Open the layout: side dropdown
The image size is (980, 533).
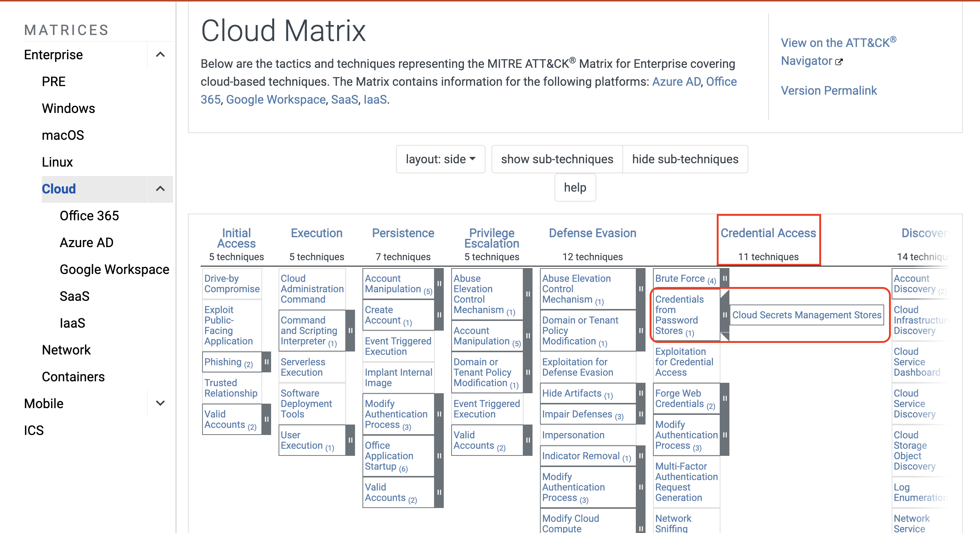click(x=440, y=159)
